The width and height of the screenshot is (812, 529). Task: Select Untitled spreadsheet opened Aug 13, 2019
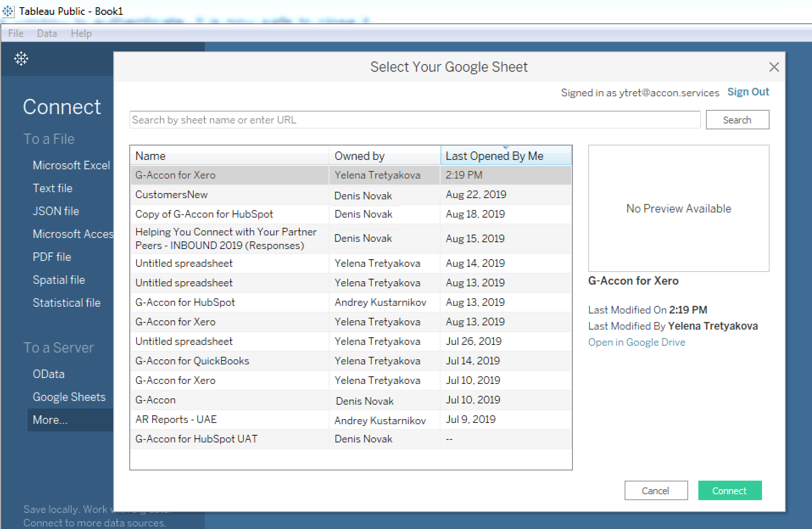click(x=351, y=283)
